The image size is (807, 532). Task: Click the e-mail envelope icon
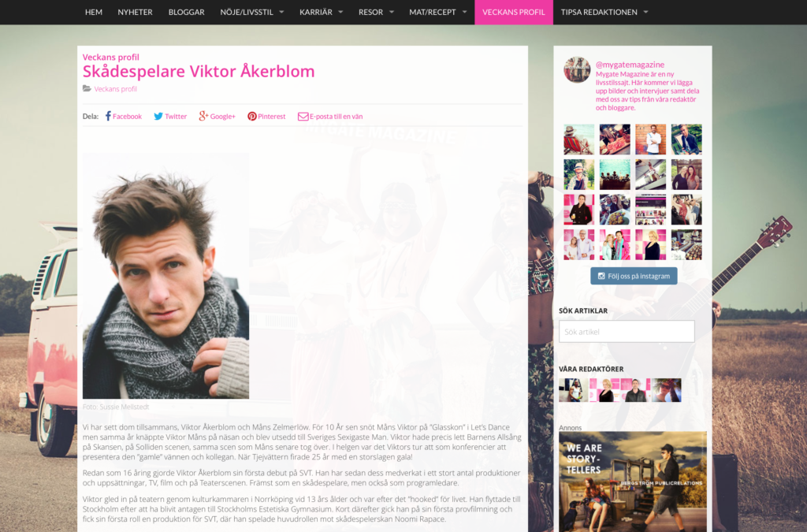pyautogui.click(x=303, y=117)
